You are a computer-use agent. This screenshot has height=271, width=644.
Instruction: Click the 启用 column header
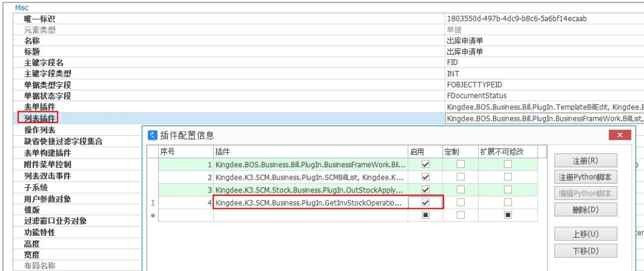click(x=425, y=152)
